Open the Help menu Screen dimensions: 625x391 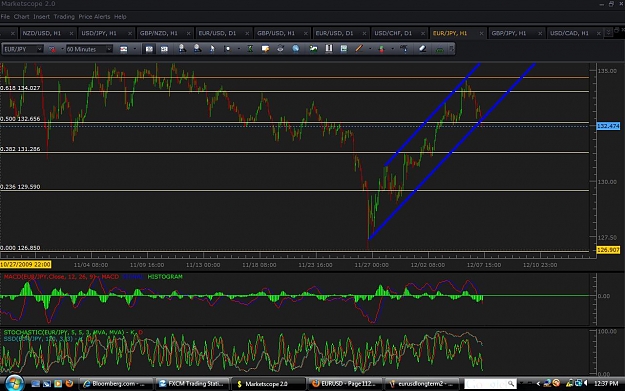click(x=120, y=17)
